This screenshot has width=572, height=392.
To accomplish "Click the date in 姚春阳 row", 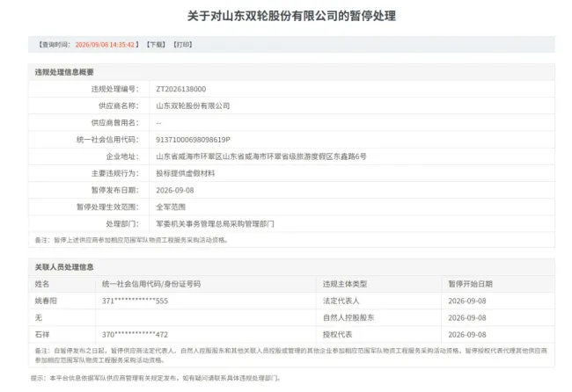I will pos(467,301).
